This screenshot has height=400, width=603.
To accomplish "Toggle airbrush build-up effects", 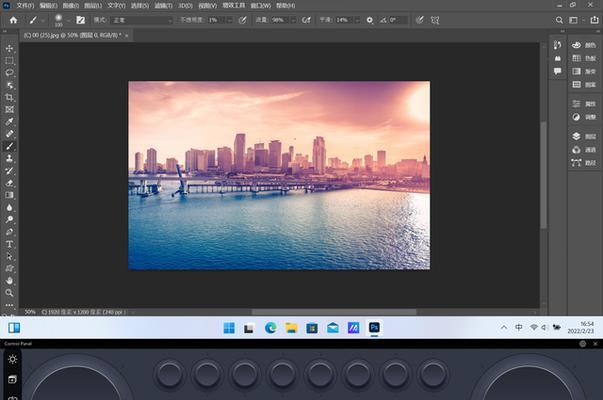I will click(x=306, y=20).
